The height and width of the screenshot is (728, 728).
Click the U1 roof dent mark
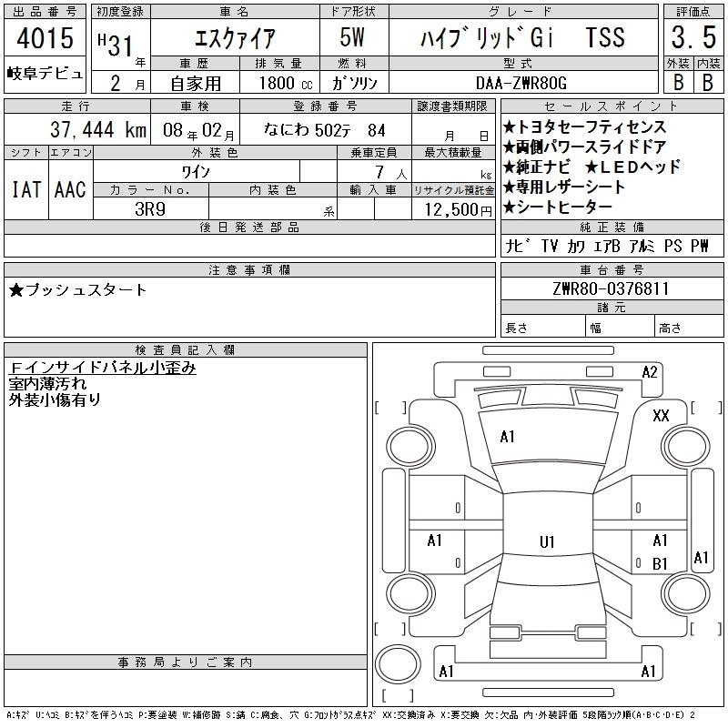pos(546,542)
